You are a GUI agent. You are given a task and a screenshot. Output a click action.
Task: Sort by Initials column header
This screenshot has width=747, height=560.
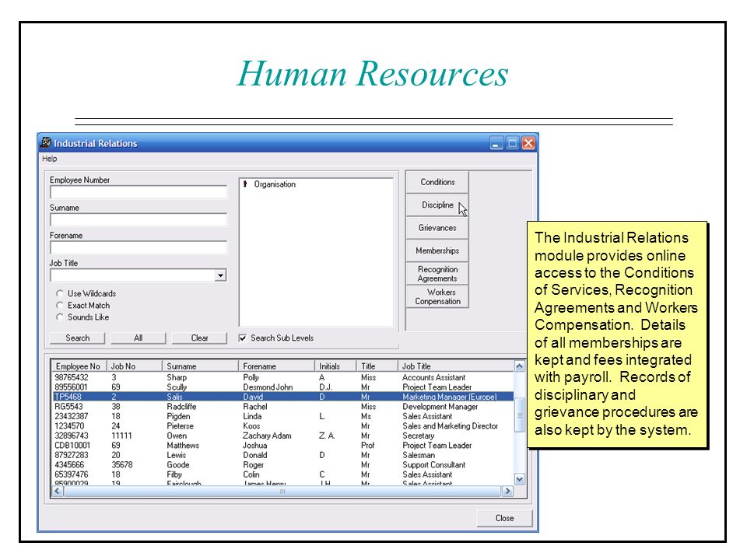[335, 366]
